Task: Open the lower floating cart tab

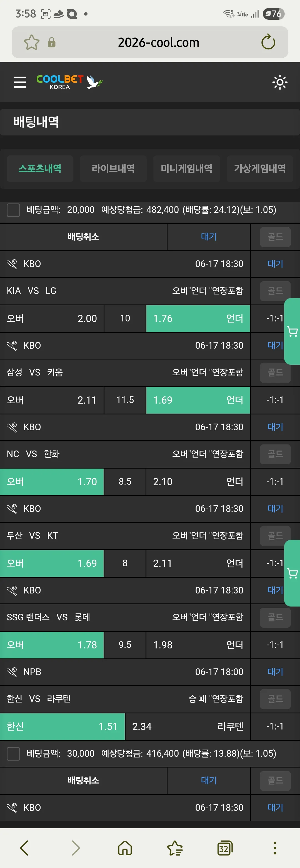Action: (x=292, y=573)
